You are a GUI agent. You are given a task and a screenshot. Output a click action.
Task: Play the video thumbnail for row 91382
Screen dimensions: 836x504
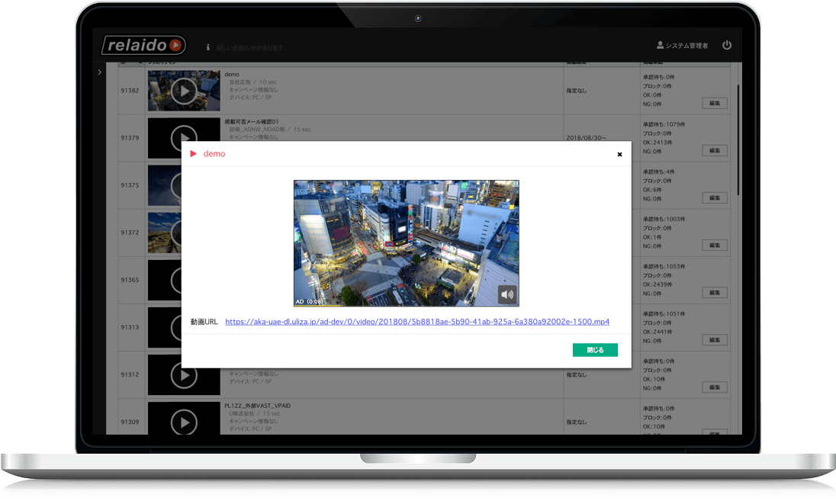183,91
